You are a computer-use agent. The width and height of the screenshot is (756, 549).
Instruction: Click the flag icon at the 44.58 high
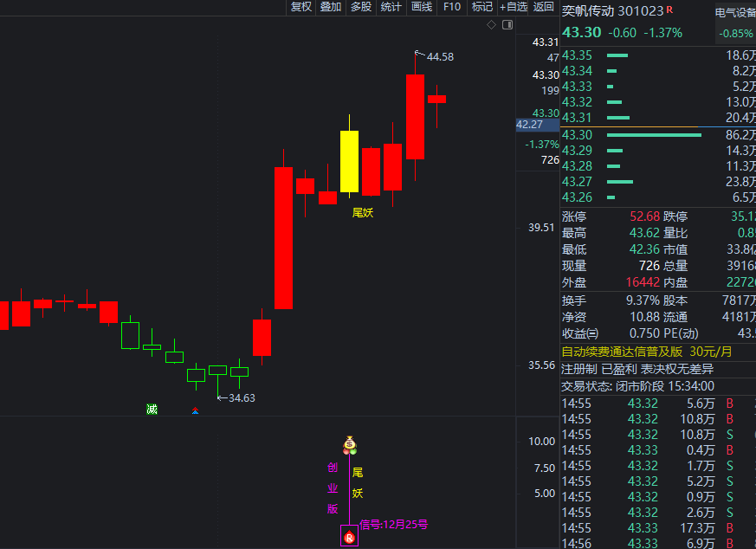[x=419, y=54]
